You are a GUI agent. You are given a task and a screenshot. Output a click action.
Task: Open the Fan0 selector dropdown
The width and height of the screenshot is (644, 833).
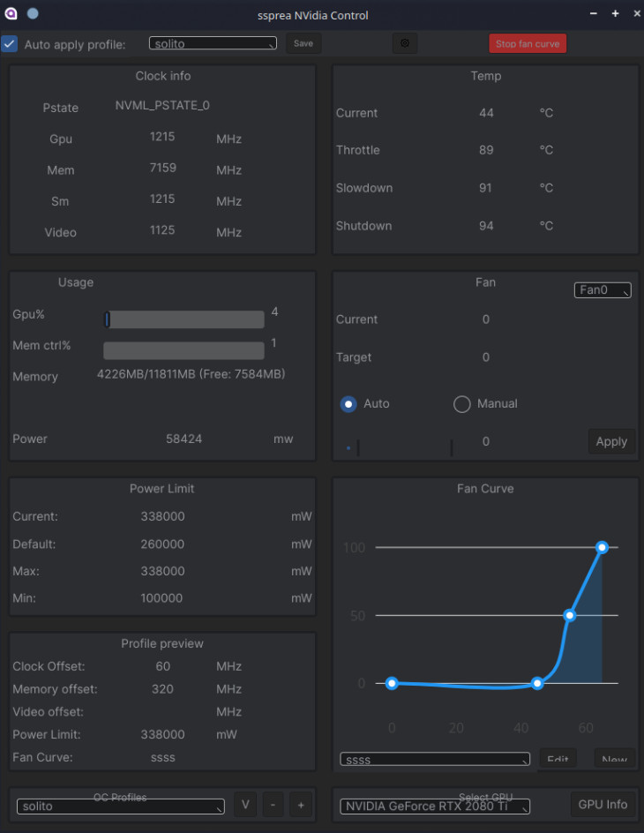[603, 290]
